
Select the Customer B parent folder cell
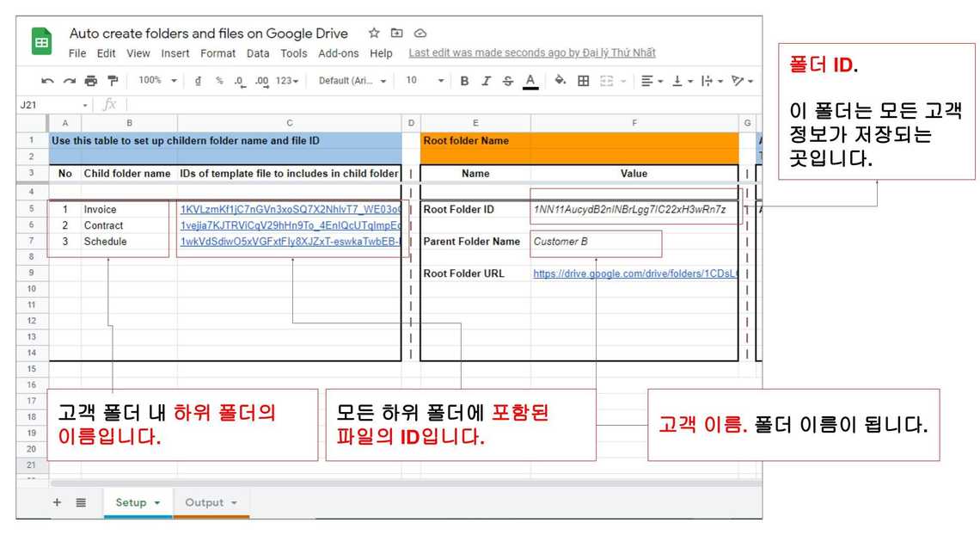pos(597,242)
